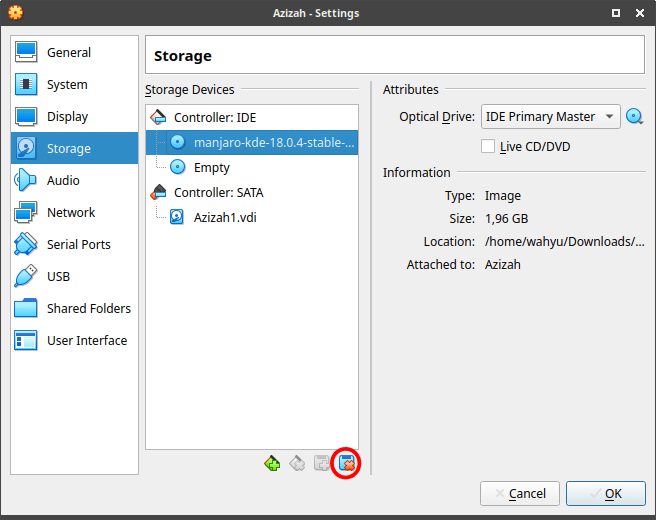The width and height of the screenshot is (656, 520).
Task: Open the General settings category
Action: (x=68, y=53)
